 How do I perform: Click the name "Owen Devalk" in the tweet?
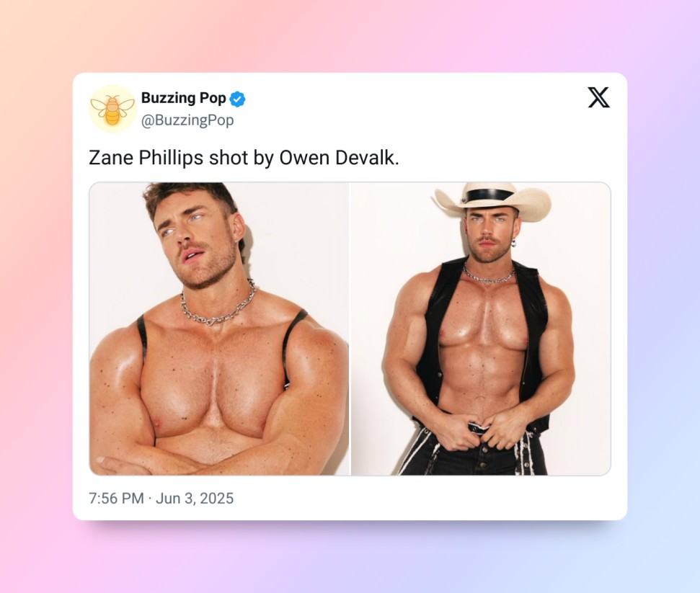tap(337, 158)
